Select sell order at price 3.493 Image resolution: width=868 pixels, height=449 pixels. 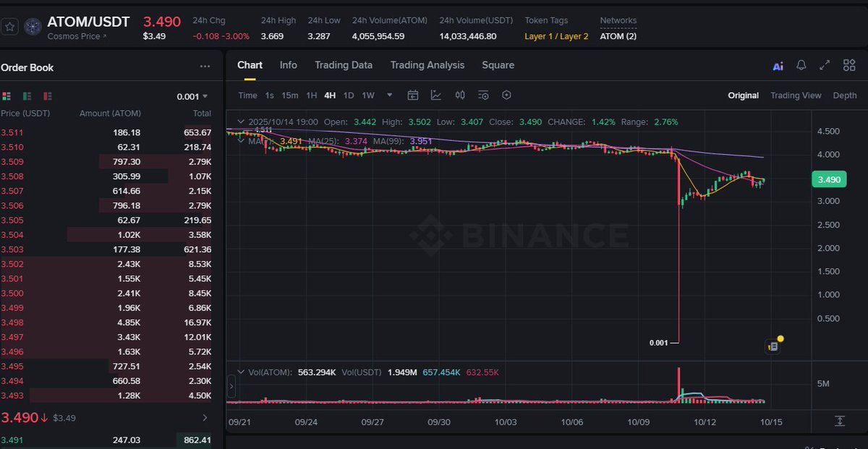point(106,395)
